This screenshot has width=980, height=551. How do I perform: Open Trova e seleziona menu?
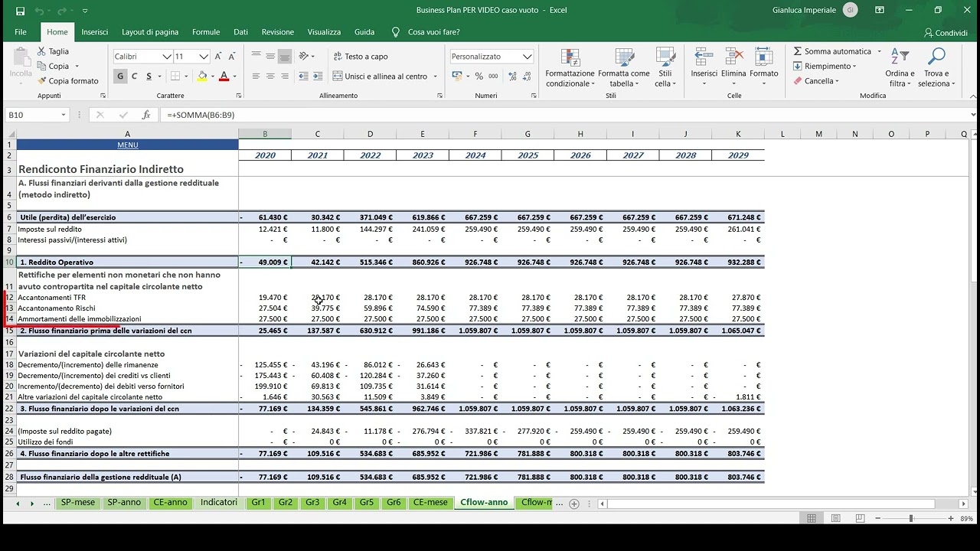click(x=936, y=67)
